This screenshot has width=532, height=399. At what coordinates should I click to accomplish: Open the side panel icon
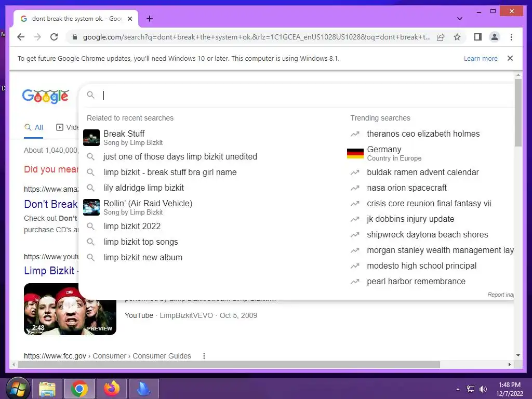point(478,37)
